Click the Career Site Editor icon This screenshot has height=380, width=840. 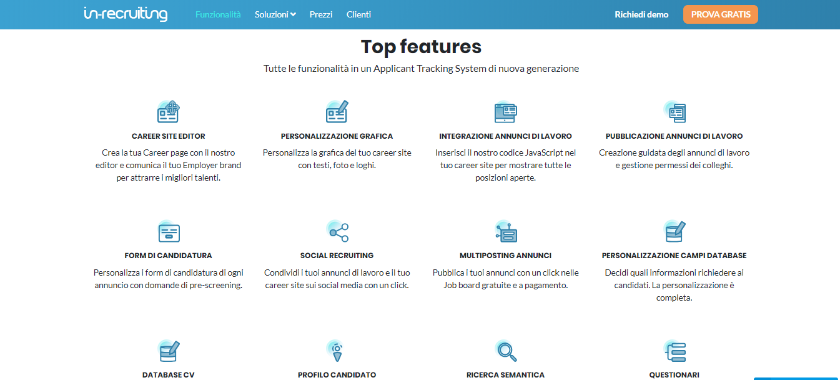168,111
